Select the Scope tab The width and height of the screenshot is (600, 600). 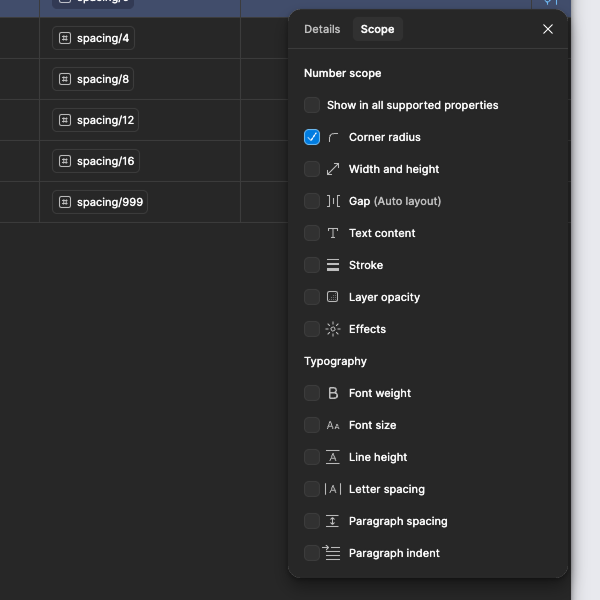(x=377, y=29)
